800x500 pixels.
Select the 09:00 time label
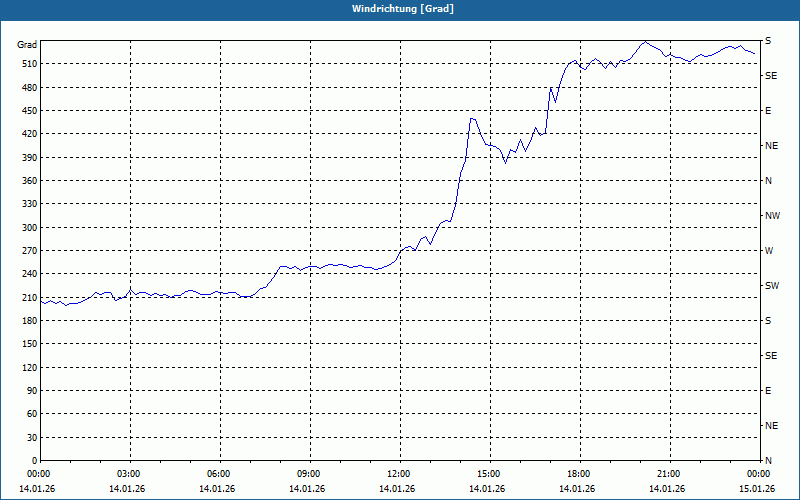click(x=310, y=474)
